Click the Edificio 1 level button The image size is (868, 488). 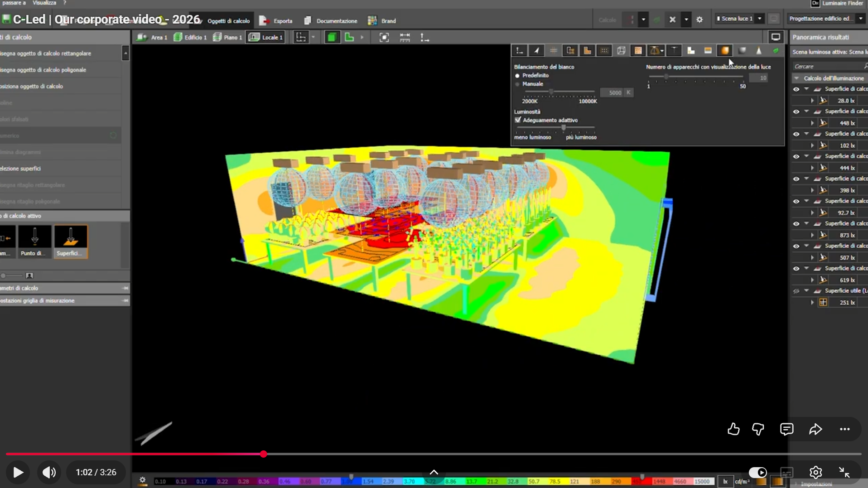click(x=190, y=37)
